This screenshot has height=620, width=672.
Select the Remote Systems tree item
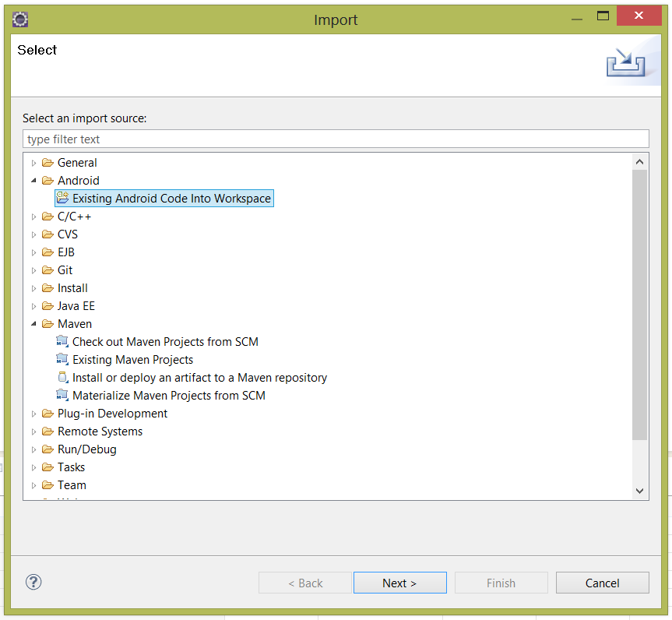point(100,432)
